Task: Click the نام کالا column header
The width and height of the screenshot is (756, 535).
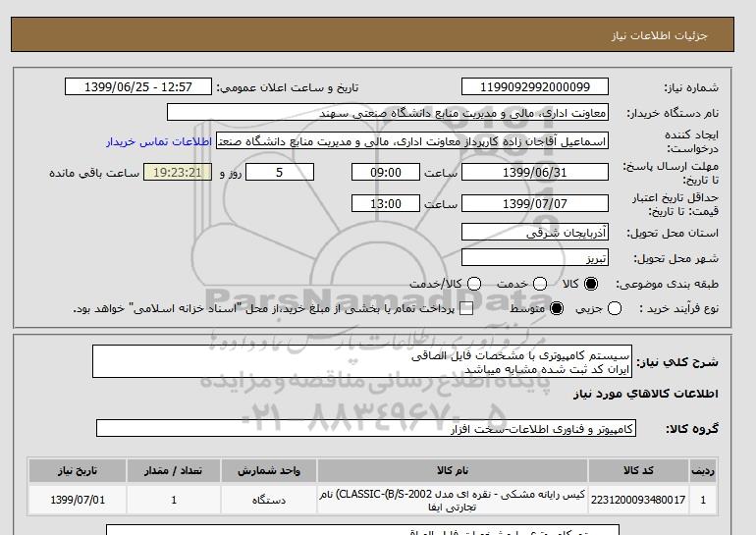Action: coord(453,470)
